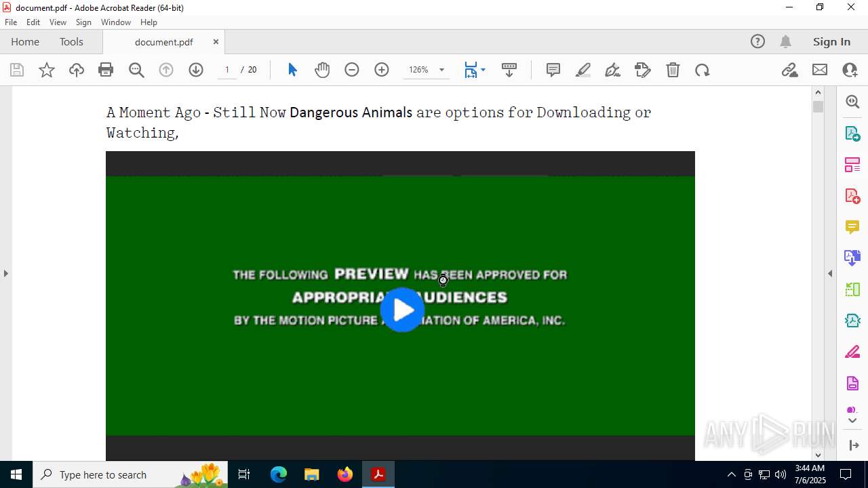
Task: Open the Window menu
Action: [116, 22]
